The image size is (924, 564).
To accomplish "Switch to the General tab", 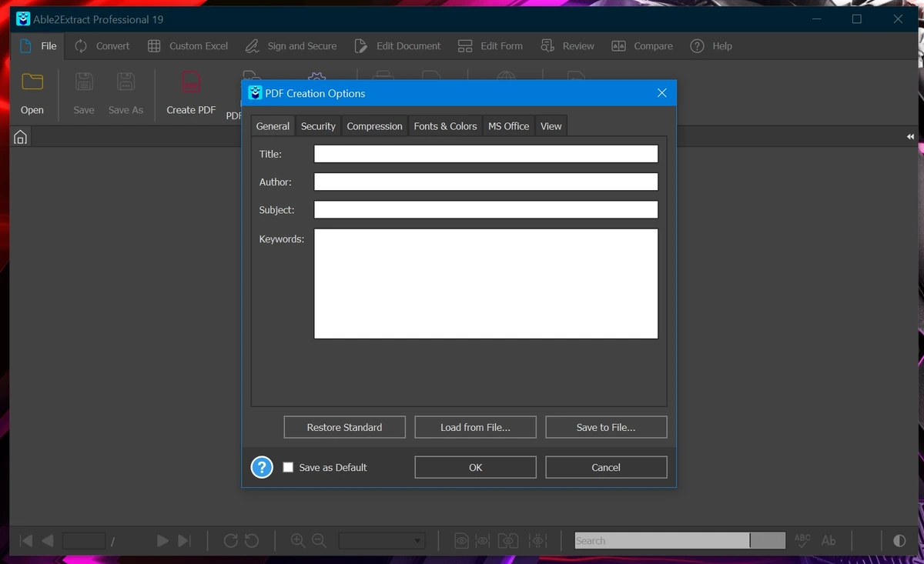I will [x=273, y=126].
